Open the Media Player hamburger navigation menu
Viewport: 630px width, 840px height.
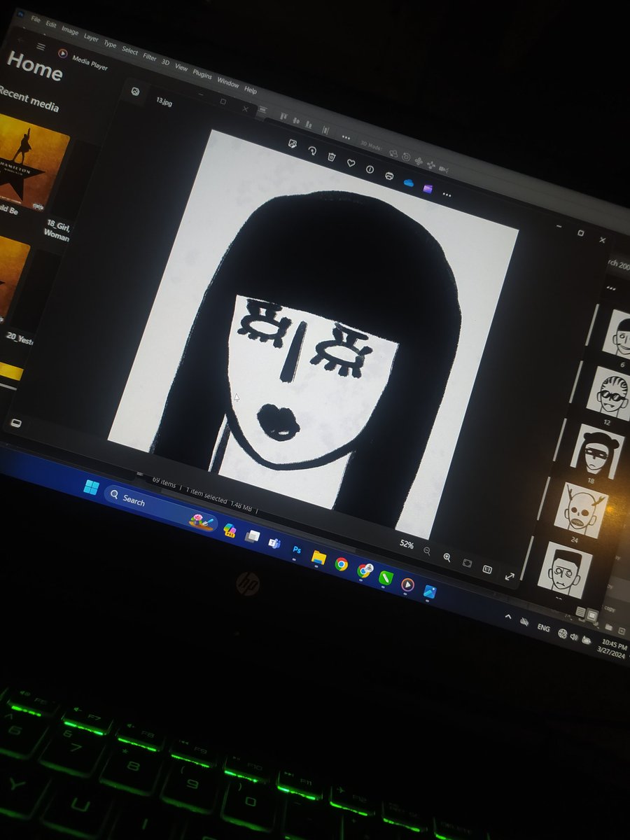click(41, 46)
